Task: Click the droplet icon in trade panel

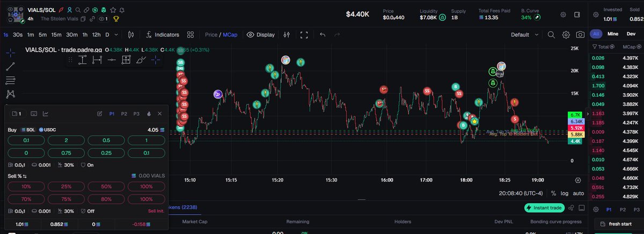Action: [149, 114]
